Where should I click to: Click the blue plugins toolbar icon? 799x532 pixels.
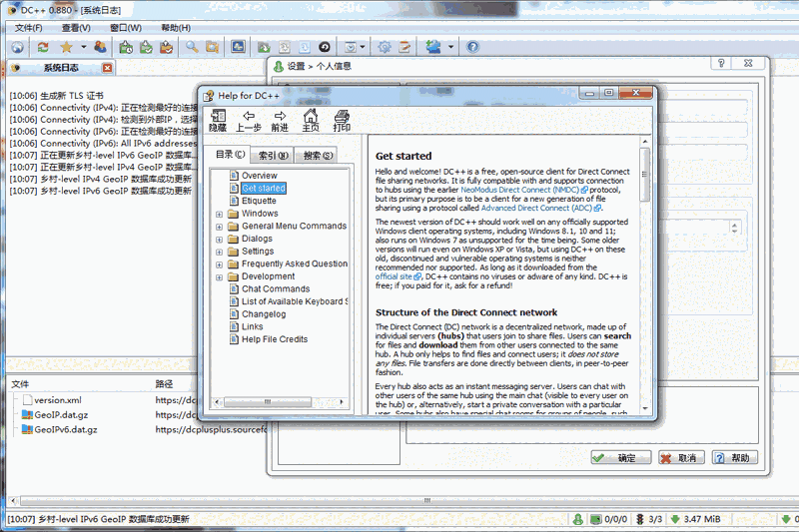tap(433, 47)
